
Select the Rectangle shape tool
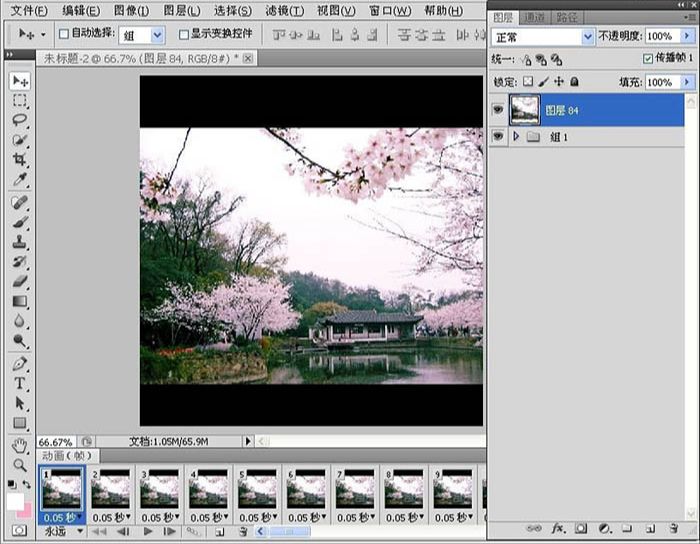20,423
